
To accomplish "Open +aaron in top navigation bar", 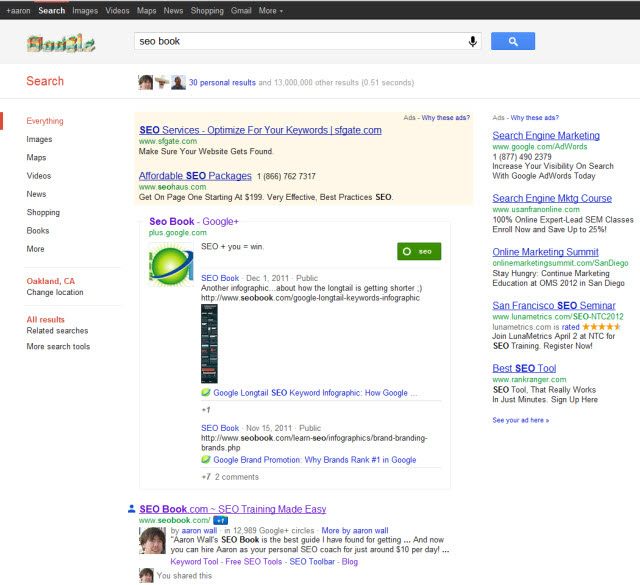I will 18,11.
